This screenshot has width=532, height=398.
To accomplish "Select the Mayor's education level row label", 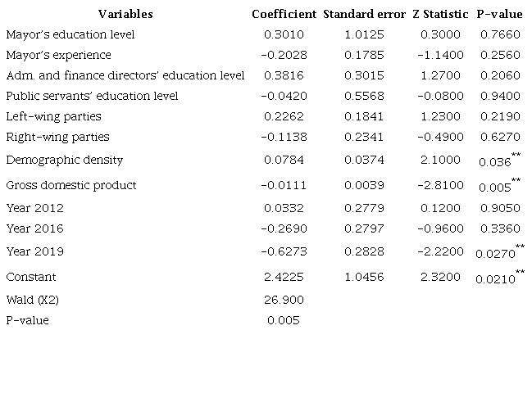I will pos(70,34).
